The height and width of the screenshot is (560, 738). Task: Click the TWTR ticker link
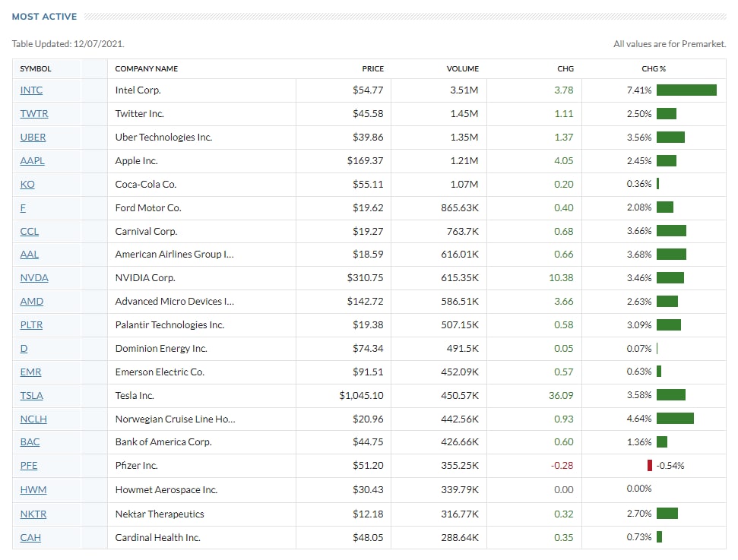click(33, 114)
